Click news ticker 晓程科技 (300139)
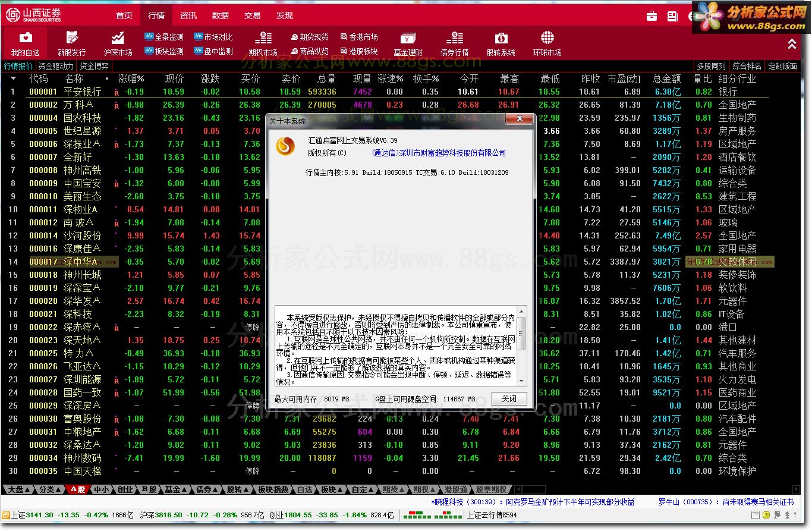Image resolution: width=812 pixels, height=531 pixels. click(533, 502)
